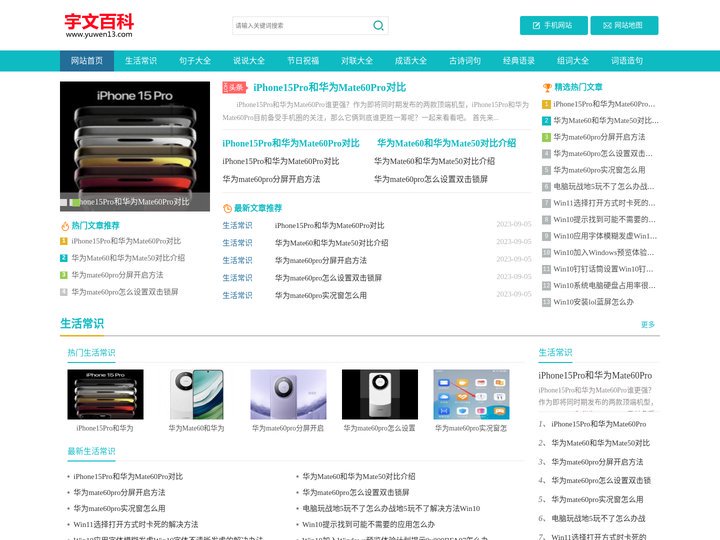Open Win11选择打开方式时卡死的解决方法 in bottom list
Image resolution: width=720 pixels, height=540 pixels.
(136, 524)
